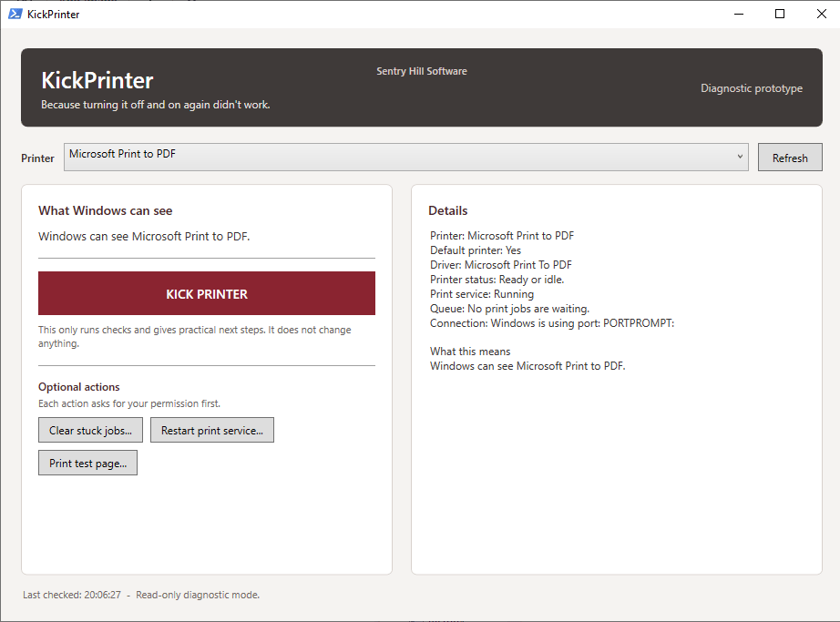Close the KickPrinter window
The height and width of the screenshot is (622, 840).
[x=821, y=14]
